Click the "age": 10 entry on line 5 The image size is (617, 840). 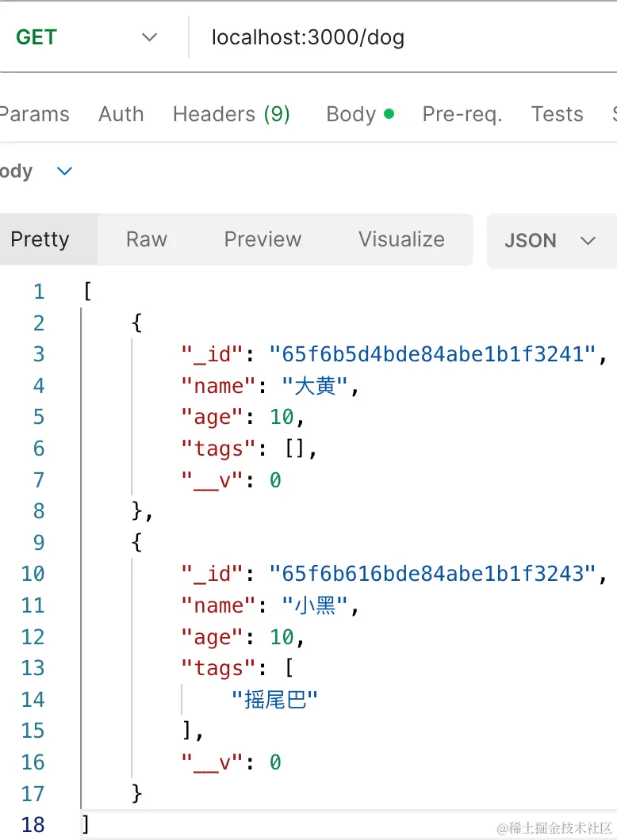tap(243, 417)
